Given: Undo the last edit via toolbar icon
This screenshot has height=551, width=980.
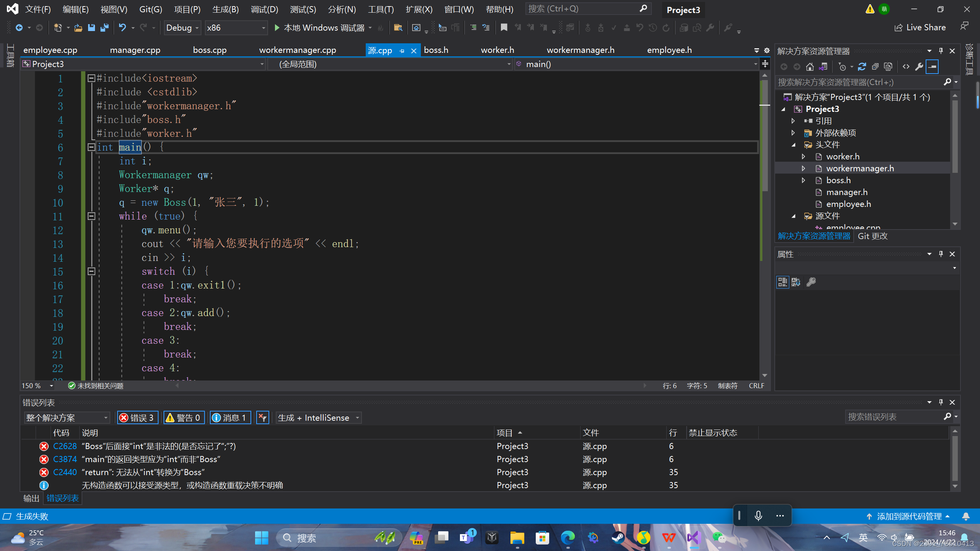Looking at the screenshot, I should pos(122,28).
